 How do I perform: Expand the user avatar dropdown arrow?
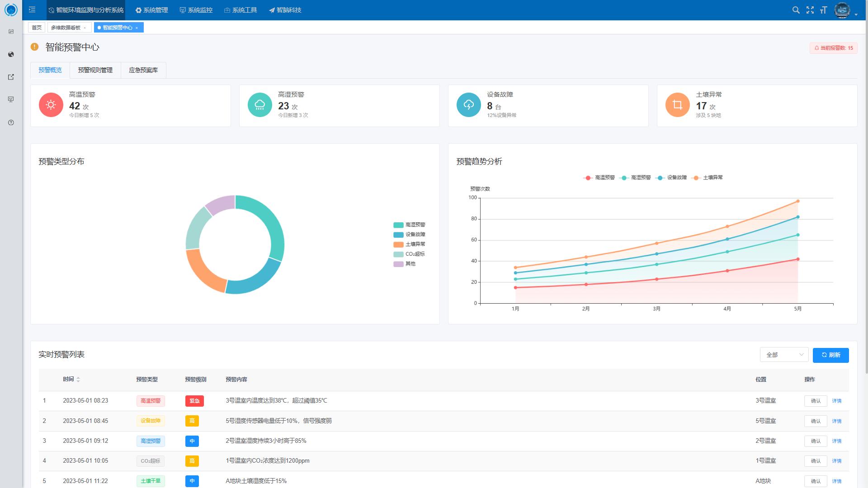coord(856,15)
